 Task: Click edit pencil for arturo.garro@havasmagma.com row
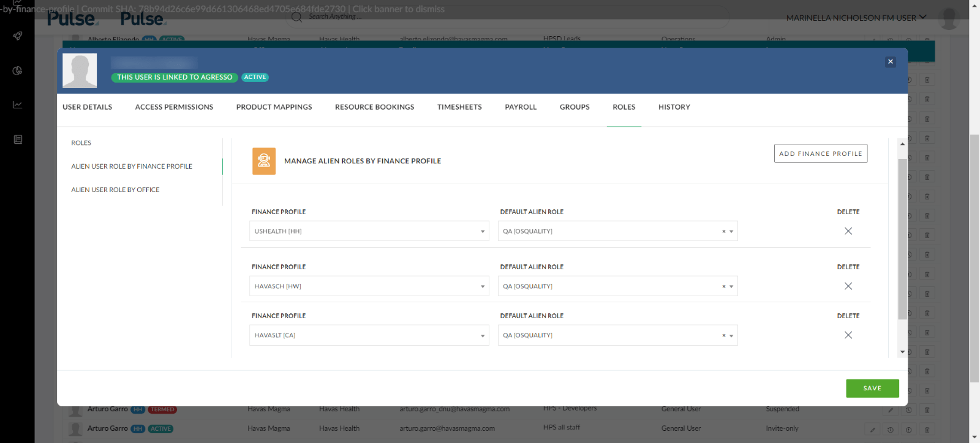(873, 430)
